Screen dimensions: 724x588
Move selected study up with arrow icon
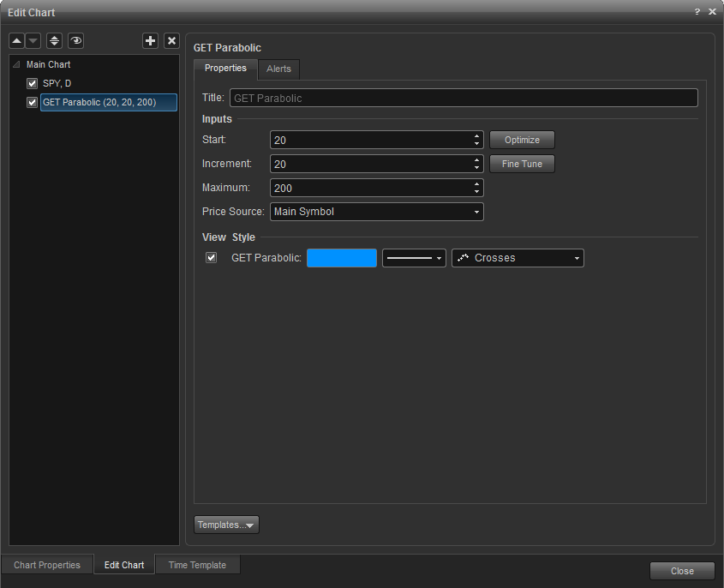pos(16,41)
